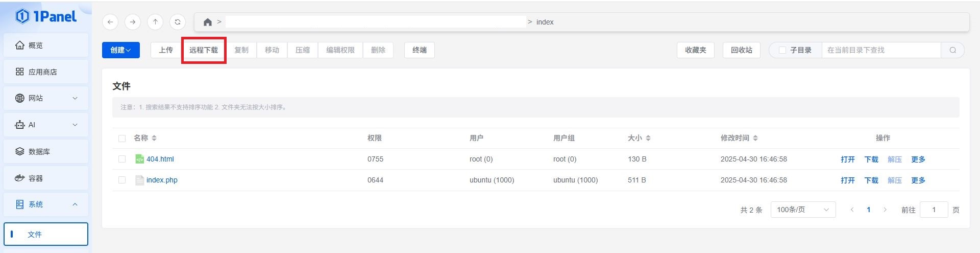Tick the index.php row checkbox
Screen dimensions: 980x253
(122, 180)
